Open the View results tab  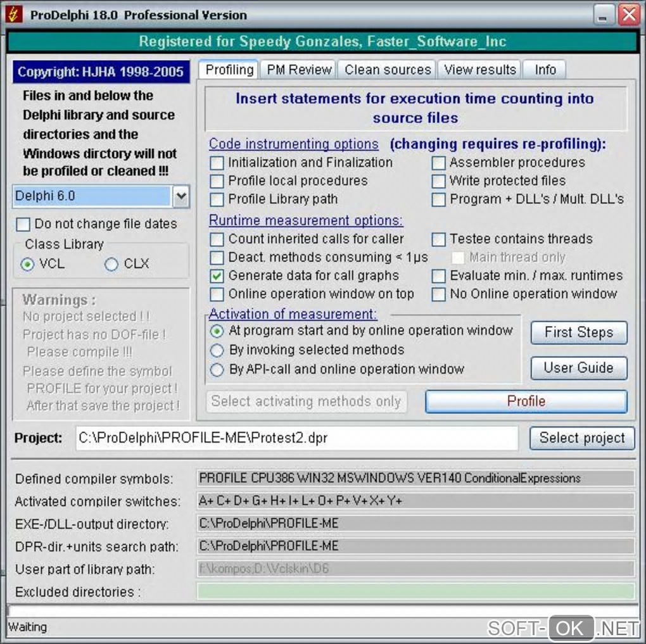(x=479, y=70)
